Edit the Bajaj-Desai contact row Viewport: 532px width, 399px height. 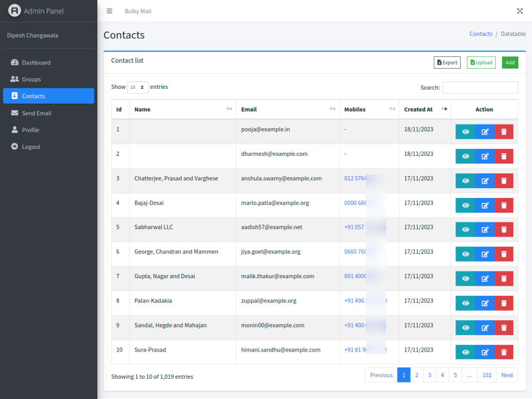485,205
